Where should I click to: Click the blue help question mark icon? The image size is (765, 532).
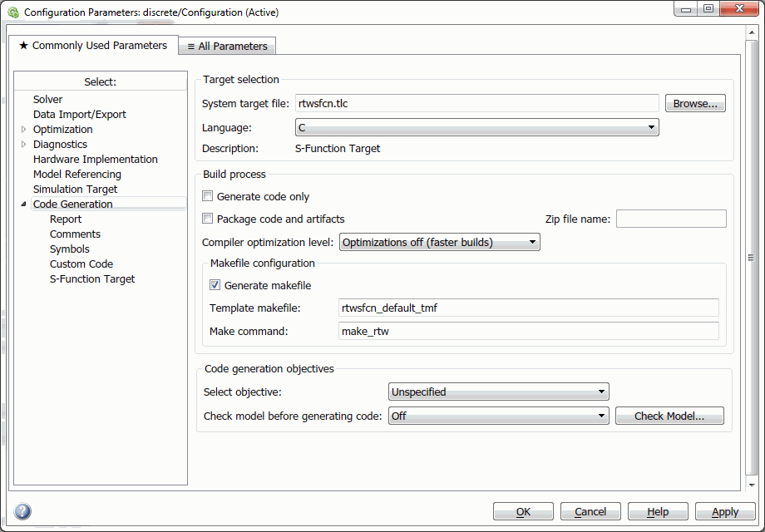point(22,511)
